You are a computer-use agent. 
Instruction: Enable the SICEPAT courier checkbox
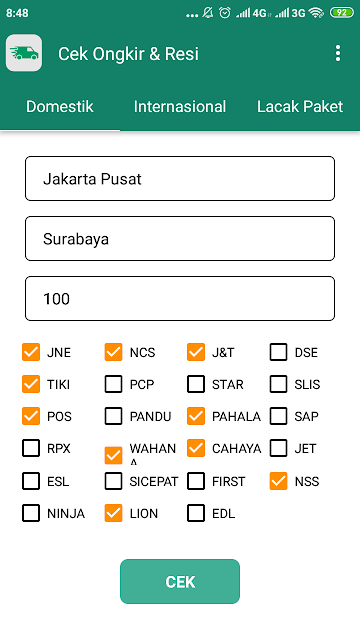tap(113, 481)
